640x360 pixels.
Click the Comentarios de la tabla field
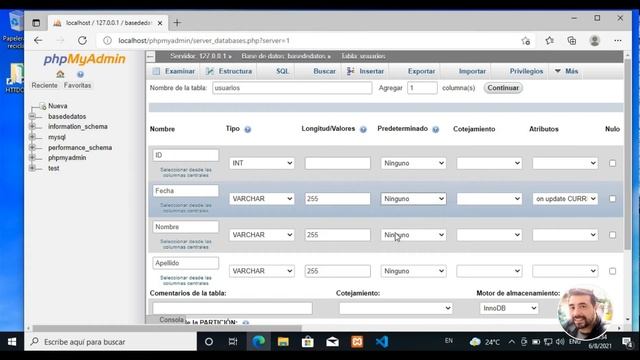click(x=232, y=309)
